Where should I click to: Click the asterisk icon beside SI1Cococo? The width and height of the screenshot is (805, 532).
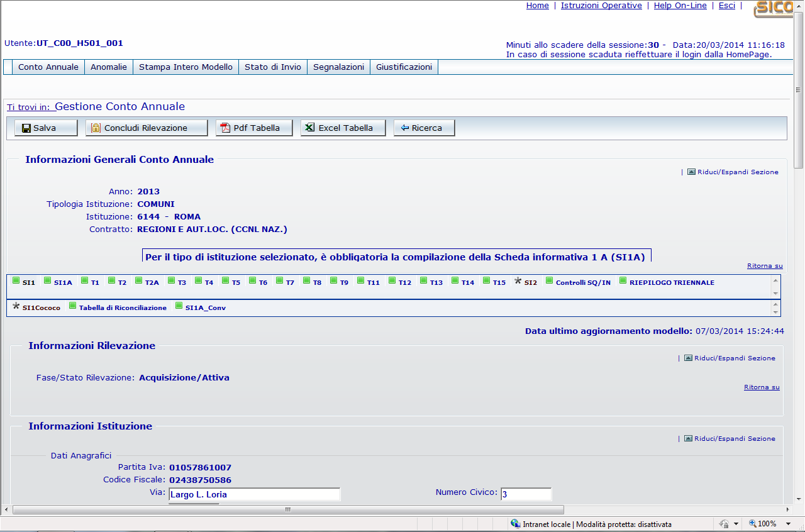(x=16, y=306)
